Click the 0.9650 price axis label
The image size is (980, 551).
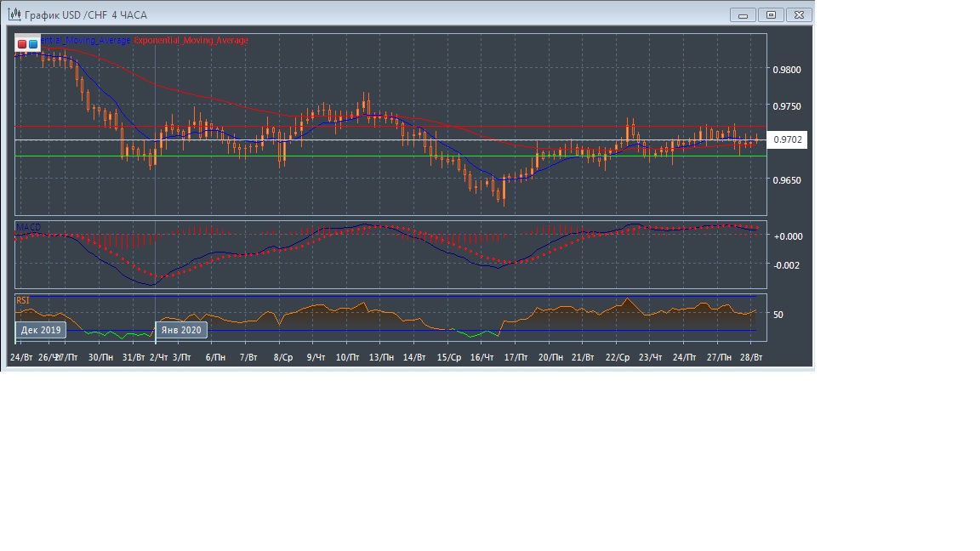coord(788,180)
